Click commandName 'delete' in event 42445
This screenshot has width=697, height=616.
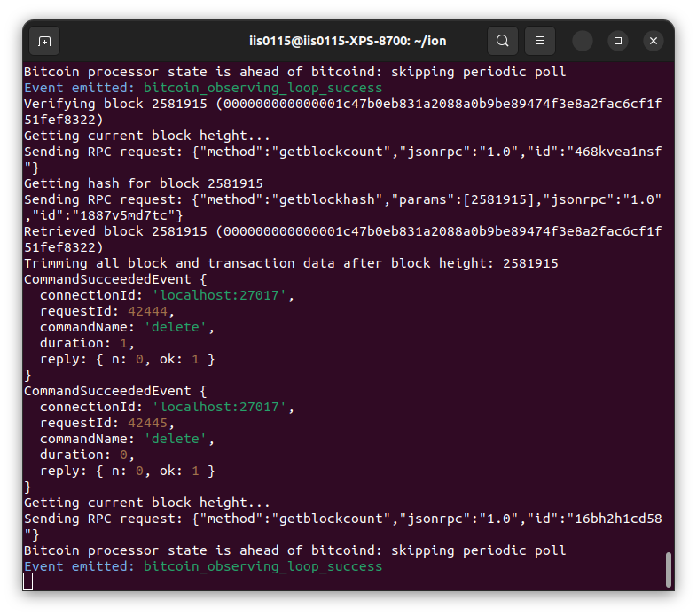[176, 439]
